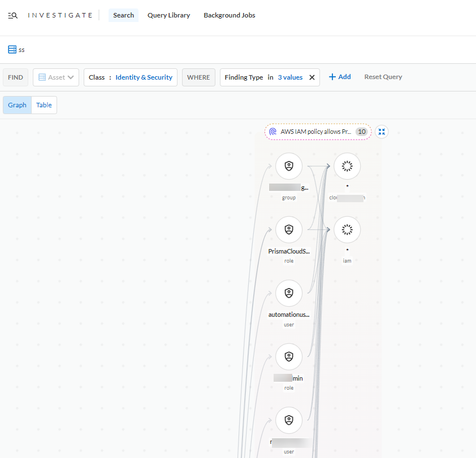Click the count badge showing 10
The width and height of the screenshot is (476, 458).
click(362, 132)
